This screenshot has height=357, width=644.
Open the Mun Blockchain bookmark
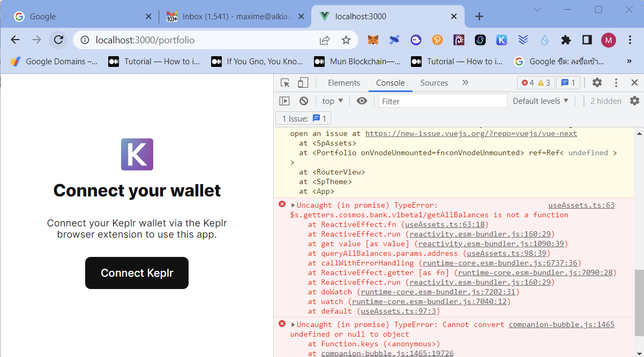coord(357,62)
